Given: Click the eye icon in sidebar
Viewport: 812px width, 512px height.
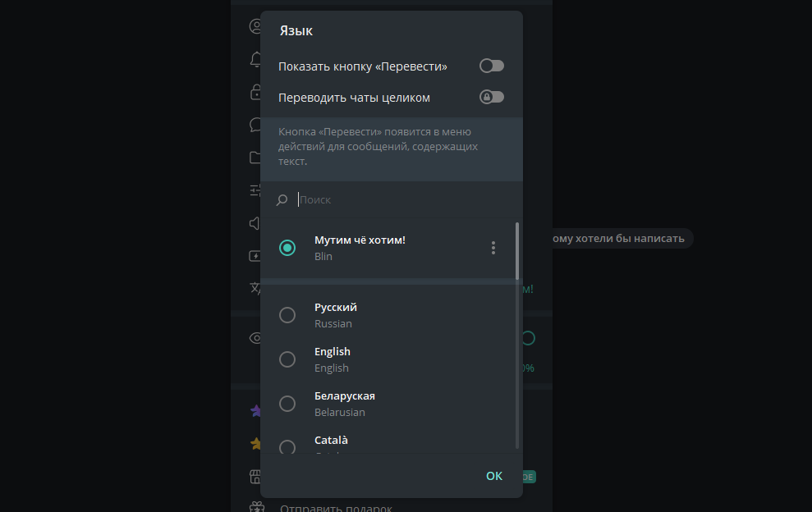Looking at the screenshot, I should tap(255, 338).
